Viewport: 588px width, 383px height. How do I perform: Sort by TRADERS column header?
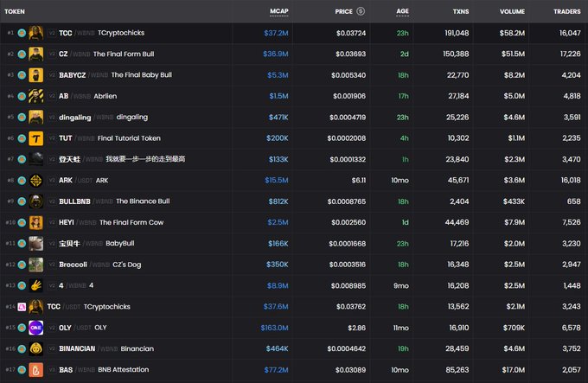[567, 11]
